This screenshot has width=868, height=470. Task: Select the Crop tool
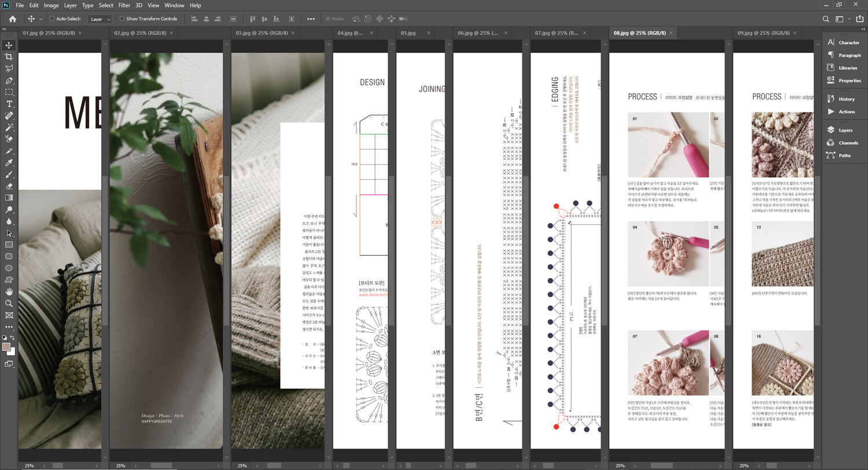[x=9, y=57]
